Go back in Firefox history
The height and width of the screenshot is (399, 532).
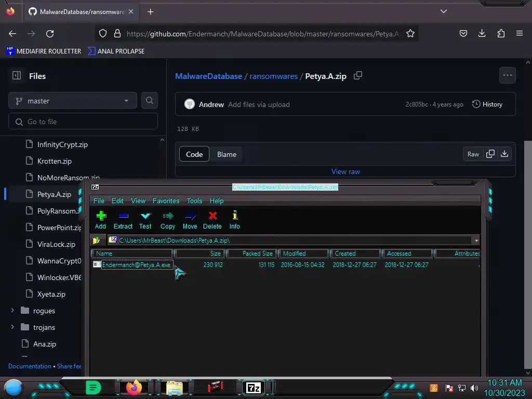(x=12, y=34)
